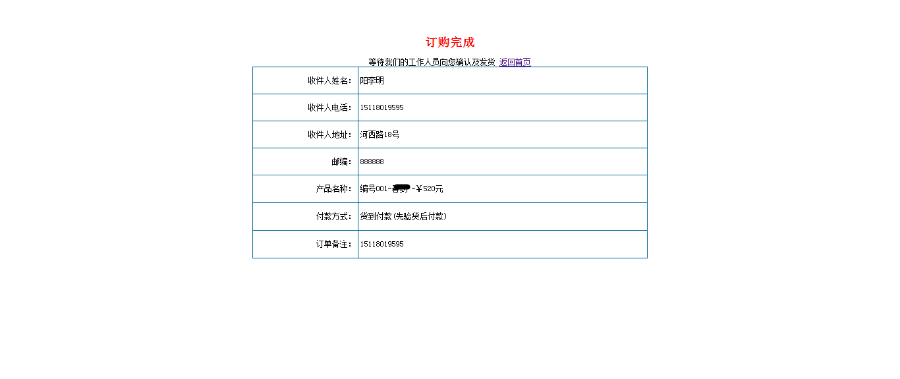Select the 邮编 label cell
The height and width of the screenshot is (379, 900).
(305, 162)
